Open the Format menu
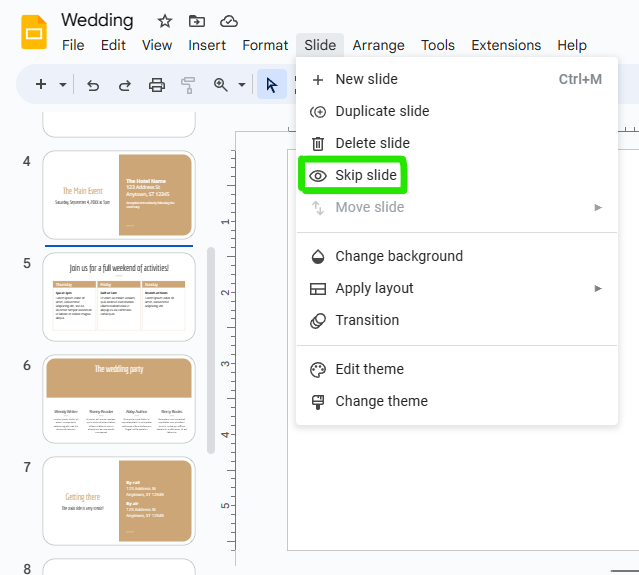The width and height of the screenshot is (639, 575). (x=265, y=45)
